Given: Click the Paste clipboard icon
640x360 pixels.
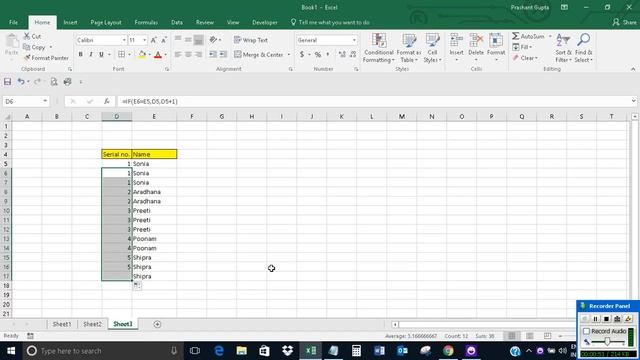Looking at the screenshot, I should tap(11, 41).
